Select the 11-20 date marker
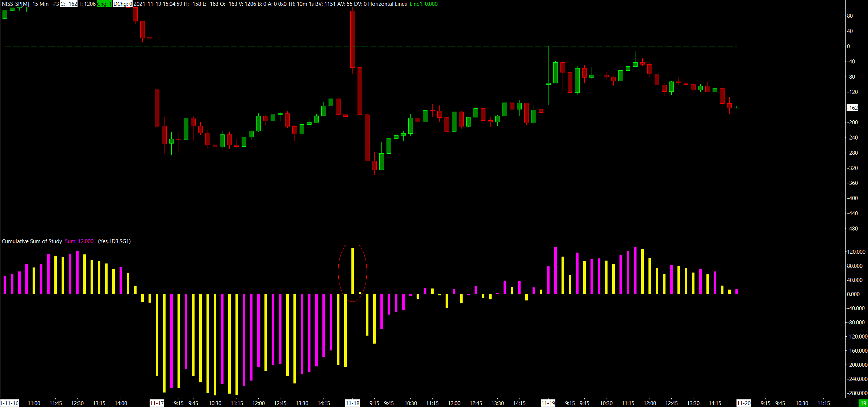This screenshot has width=868, height=407. click(743, 403)
